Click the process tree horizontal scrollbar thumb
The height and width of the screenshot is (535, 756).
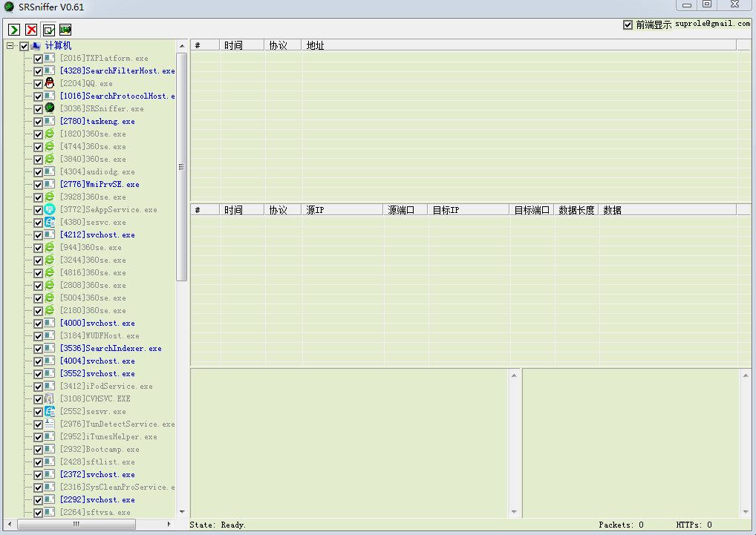tap(76, 524)
